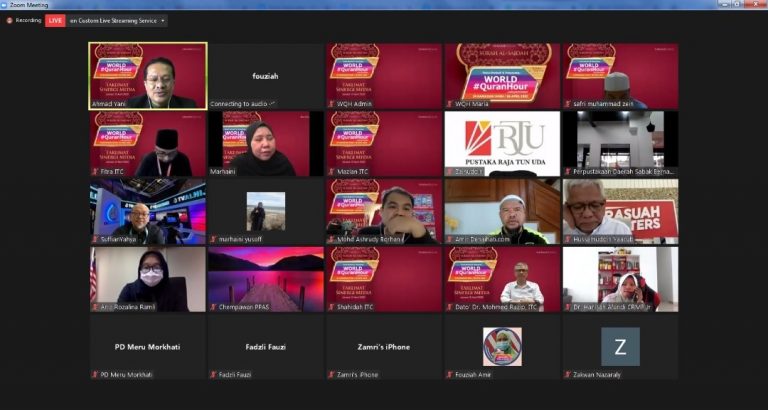This screenshot has height=410, width=768.
Task: Click the muted mic icon beside WQH Admin
Action: pos(331,104)
